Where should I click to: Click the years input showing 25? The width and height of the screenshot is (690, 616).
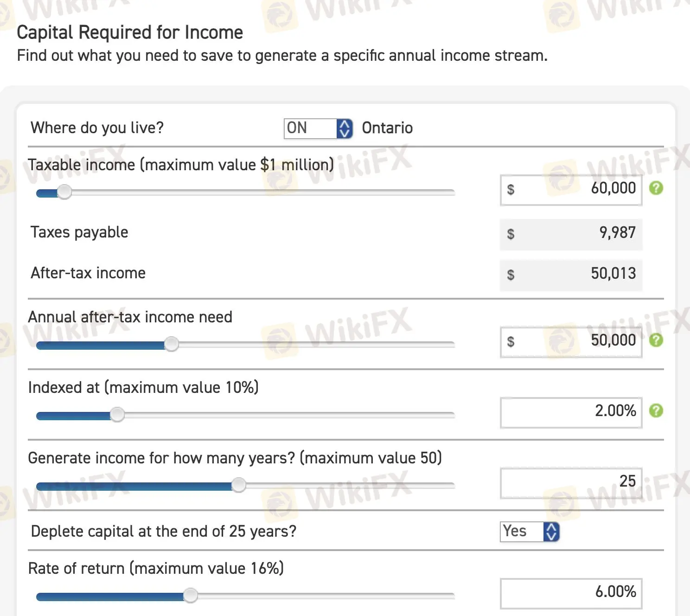571,482
